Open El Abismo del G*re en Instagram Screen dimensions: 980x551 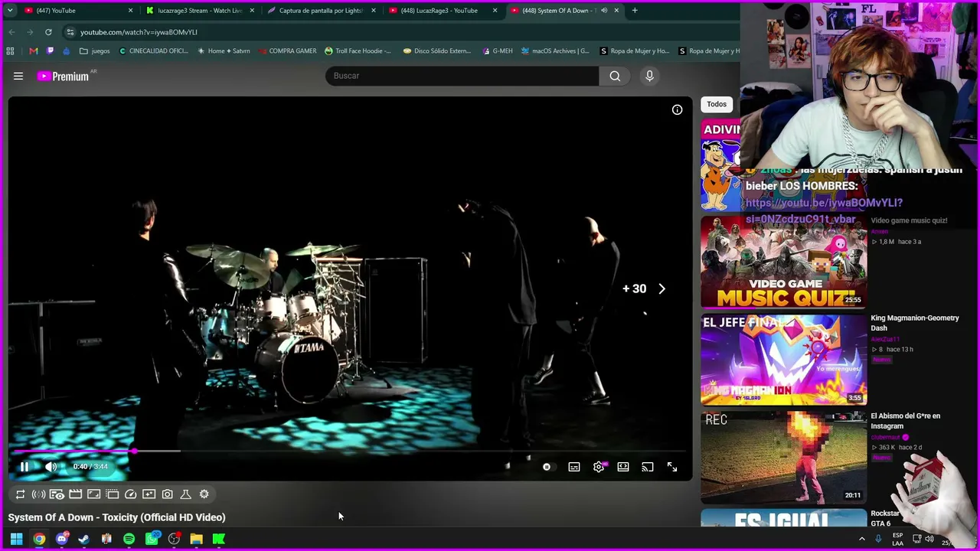(x=906, y=421)
